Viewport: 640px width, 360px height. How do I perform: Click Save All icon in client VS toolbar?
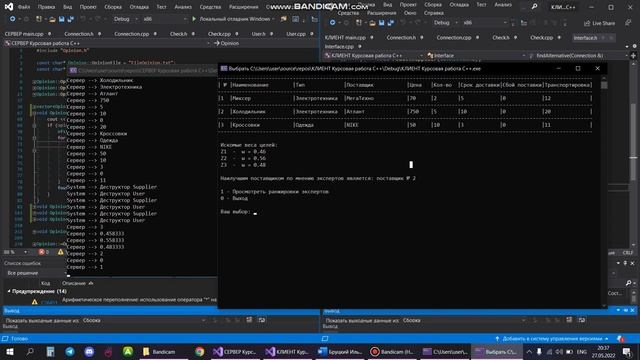click(391, 23)
